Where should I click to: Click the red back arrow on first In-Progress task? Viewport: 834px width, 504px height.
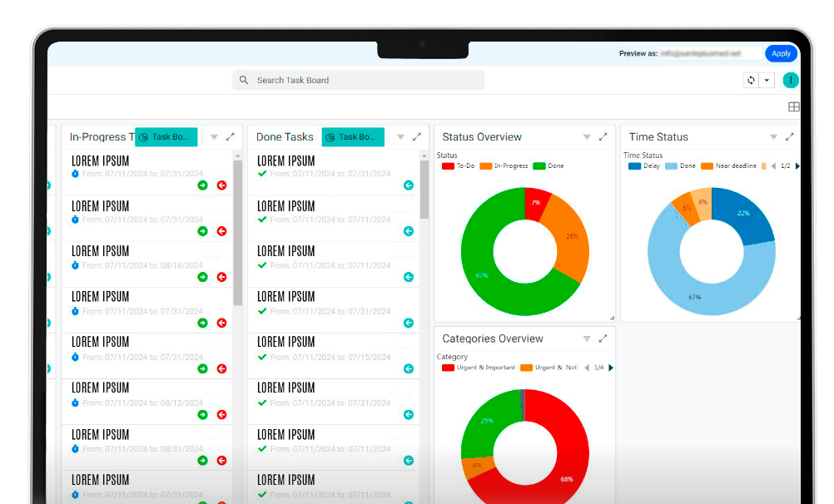[221, 185]
